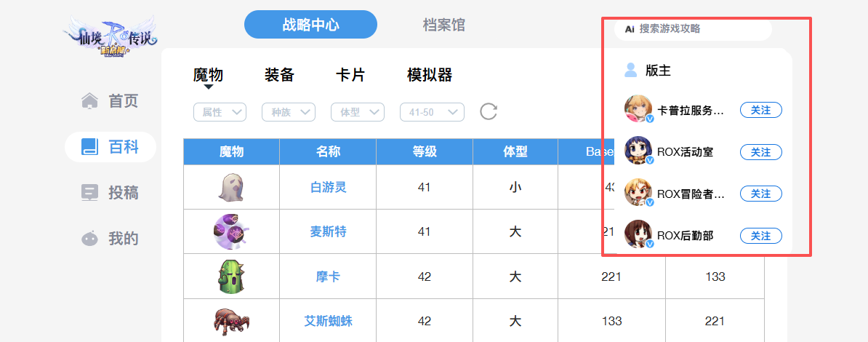Image resolution: width=868 pixels, height=342 pixels.
Task: Click the 仙境传说 game logo
Action: (110, 36)
